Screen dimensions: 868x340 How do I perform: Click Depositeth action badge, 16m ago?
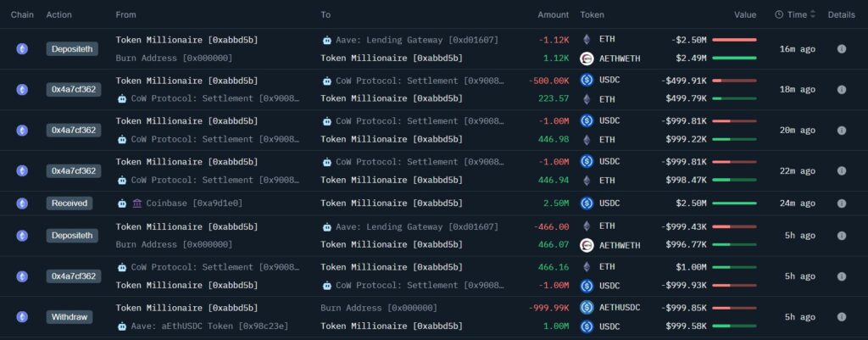coord(72,48)
